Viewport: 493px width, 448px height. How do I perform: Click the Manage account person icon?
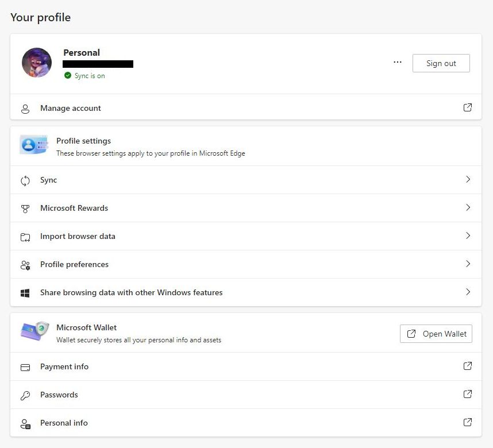(x=25, y=109)
